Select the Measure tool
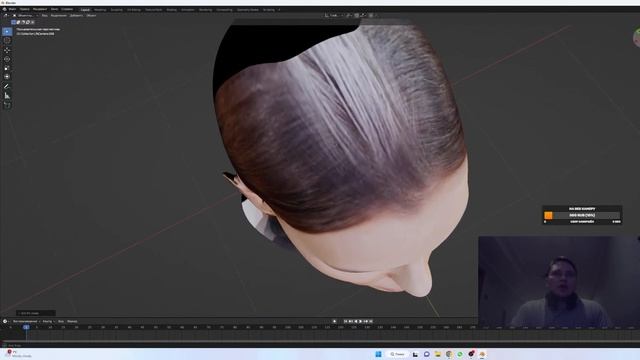 (7, 96)
